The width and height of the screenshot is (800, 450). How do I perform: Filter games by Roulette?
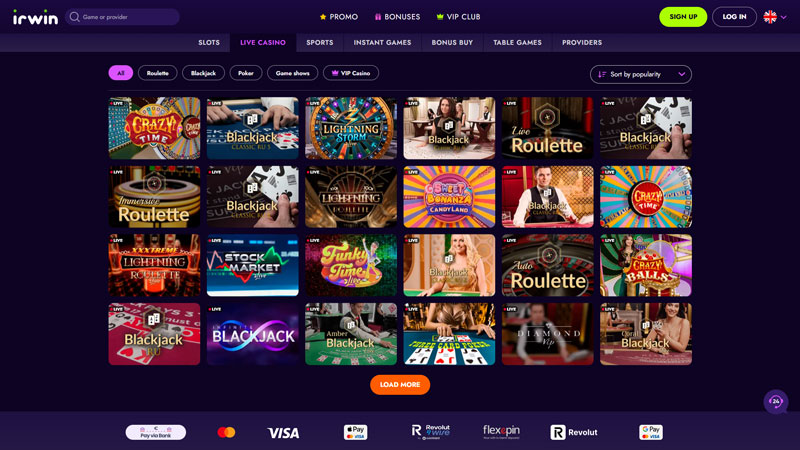coord(158,73)
